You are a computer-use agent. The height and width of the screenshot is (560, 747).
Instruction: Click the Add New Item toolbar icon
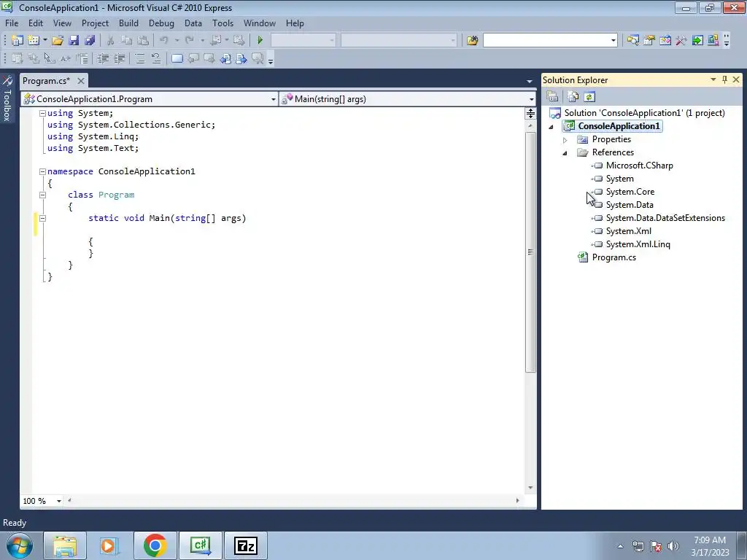point(34,41)
